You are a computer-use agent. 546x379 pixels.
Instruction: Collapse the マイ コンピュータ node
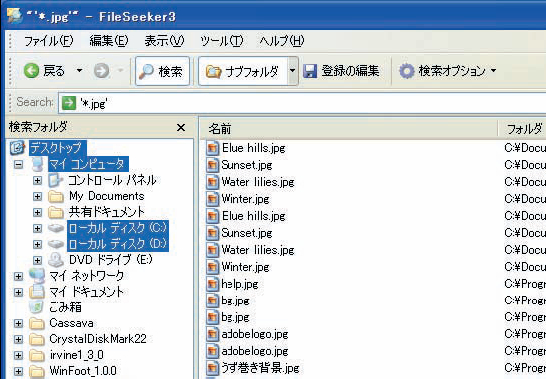[18, 164]
